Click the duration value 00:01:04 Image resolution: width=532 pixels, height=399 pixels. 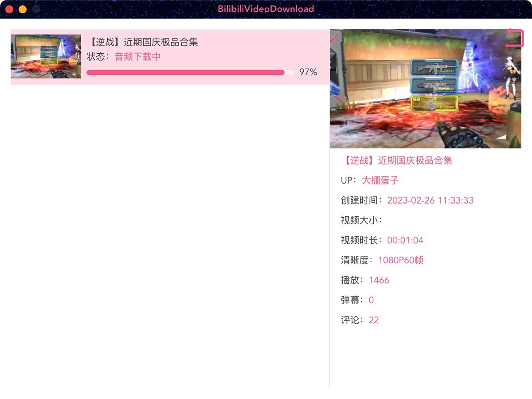(405, 240)
